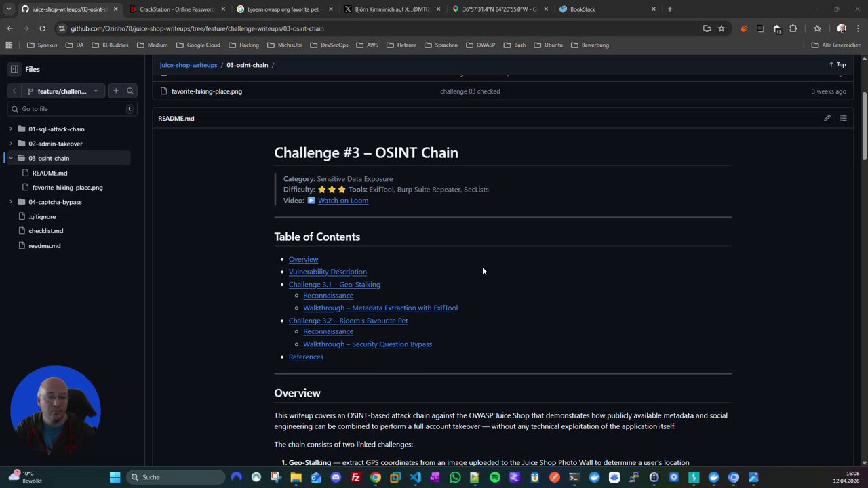
Task: Click the challenge 03 checked commit message
Action: [x=470, y=91]
